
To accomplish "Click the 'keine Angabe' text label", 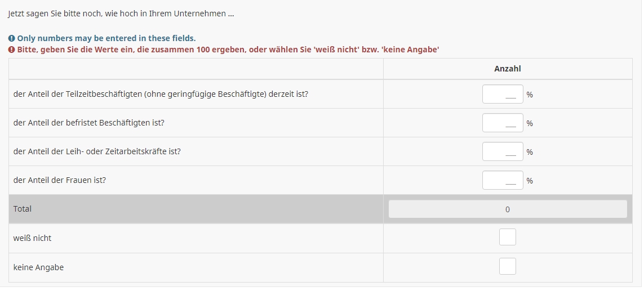I will pos(38,267).
